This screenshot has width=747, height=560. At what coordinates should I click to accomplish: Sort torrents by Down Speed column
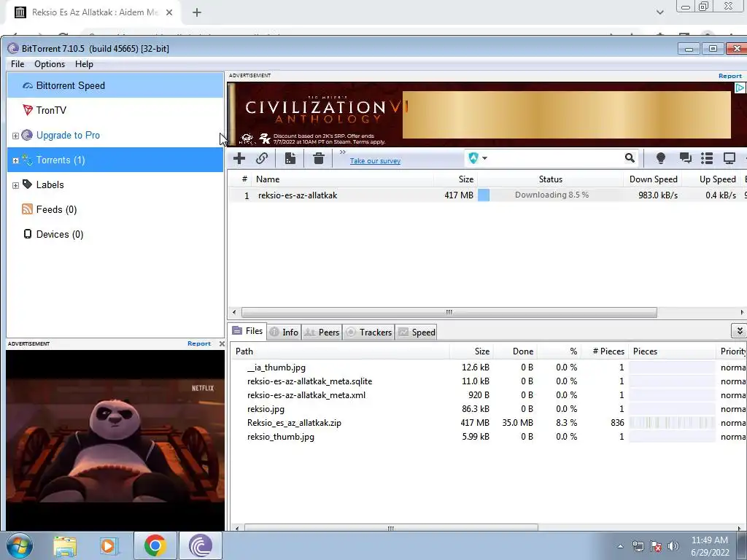(653, 179)
